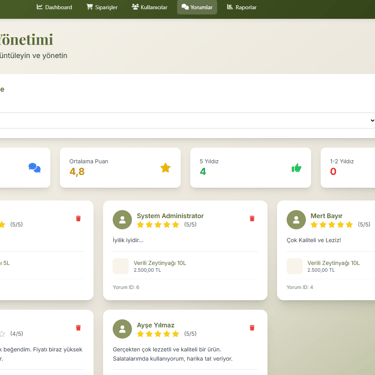Open Kullanıcılar section
The image size is (375, 375).
(x=149, y=7)
